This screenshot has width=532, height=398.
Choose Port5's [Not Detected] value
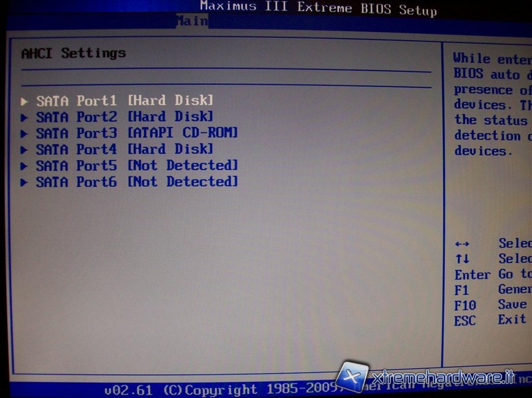click(x=182, y=165)
